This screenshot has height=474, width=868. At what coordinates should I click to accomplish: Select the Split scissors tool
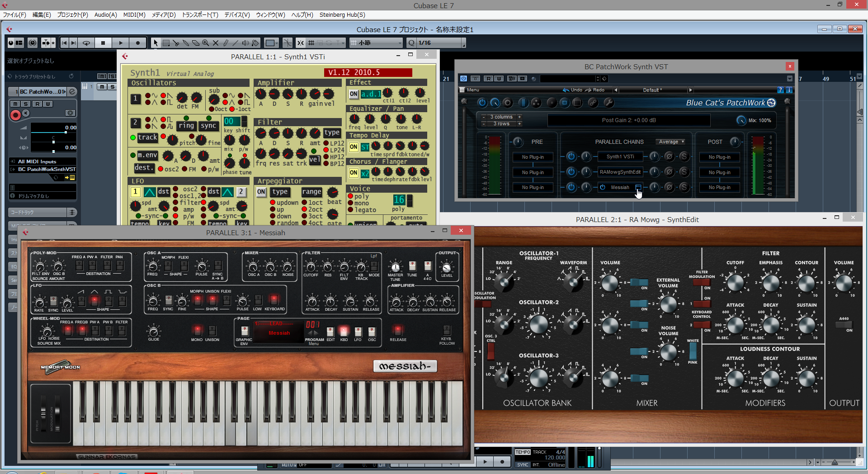[x=176, y=43]
